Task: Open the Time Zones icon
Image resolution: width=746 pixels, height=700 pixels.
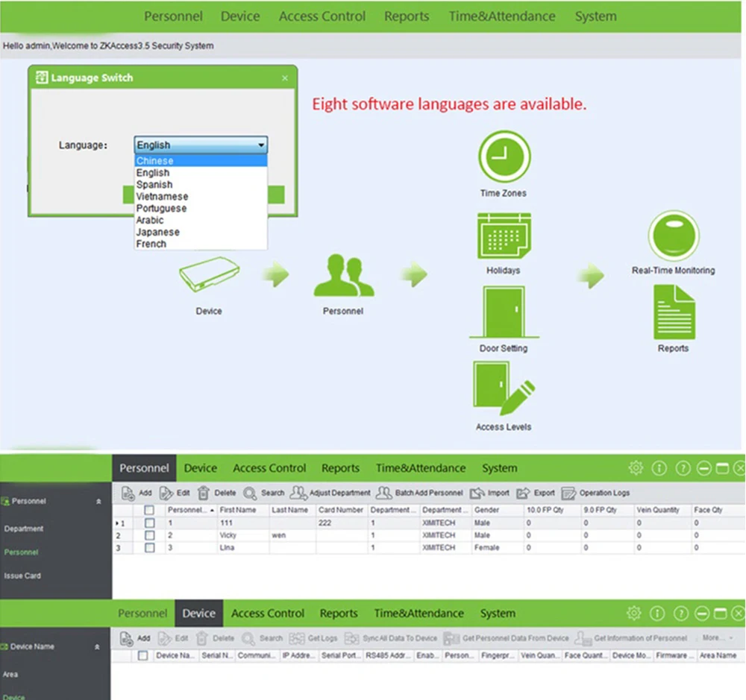Action: pos(504,157)
